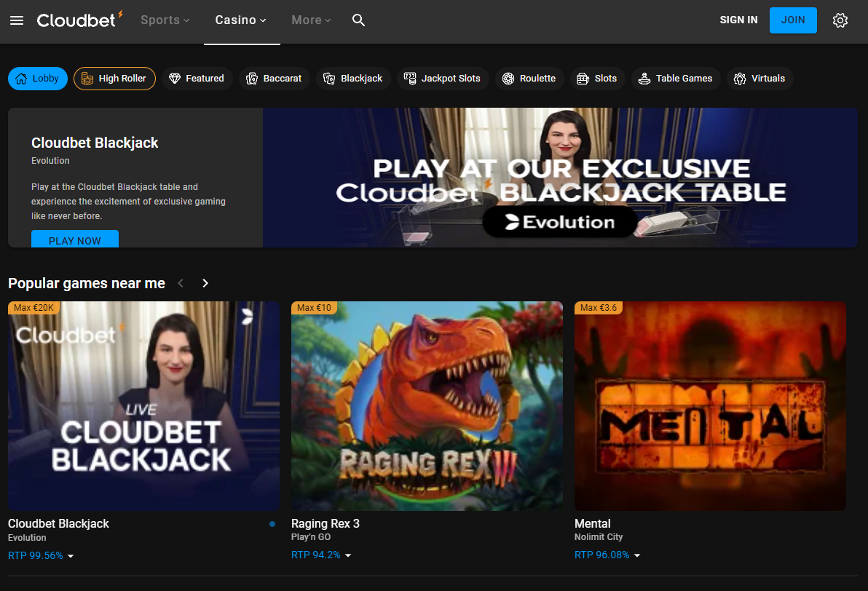
Task: Open the hamburger navigation menu
Action: coord(17,20)
